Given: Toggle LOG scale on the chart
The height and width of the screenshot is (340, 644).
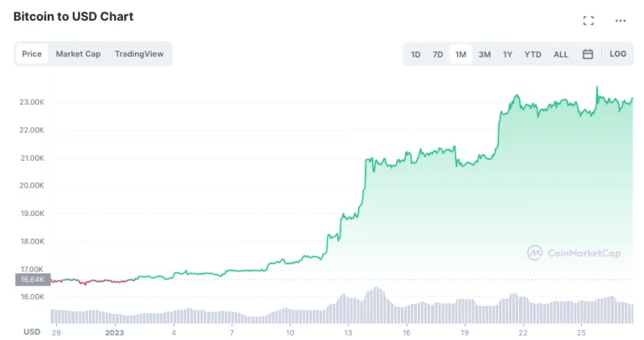Looking at the screenshot, I should point(618,54).
